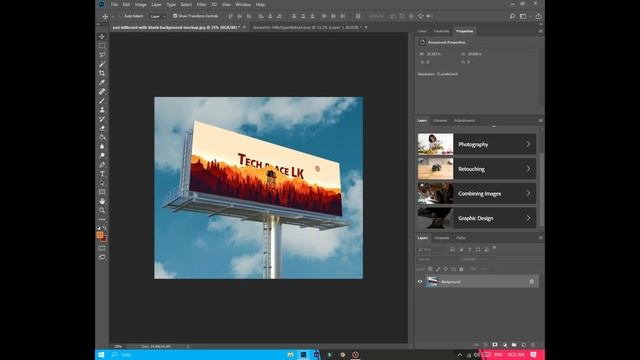
Task: Turn layer filtering switch on or off
Action: [x=494, y=248]
